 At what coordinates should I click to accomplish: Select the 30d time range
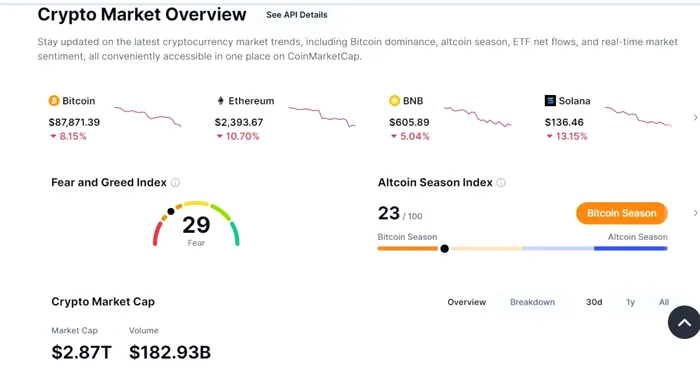tap(594, 302)
